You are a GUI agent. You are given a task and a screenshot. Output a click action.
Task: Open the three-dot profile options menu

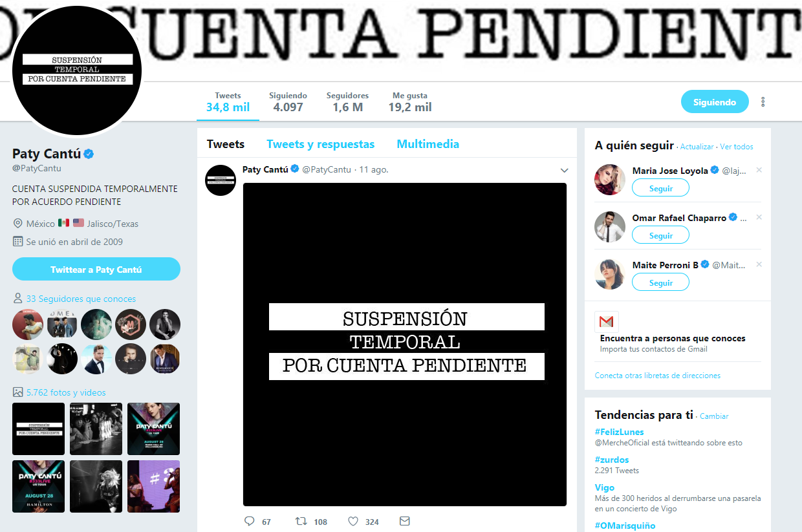(763, 102)
